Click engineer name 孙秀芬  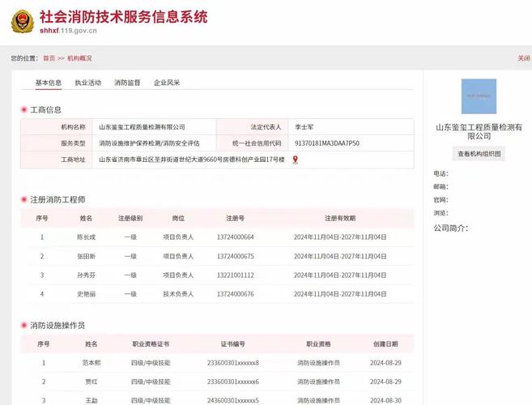(86, 275)
